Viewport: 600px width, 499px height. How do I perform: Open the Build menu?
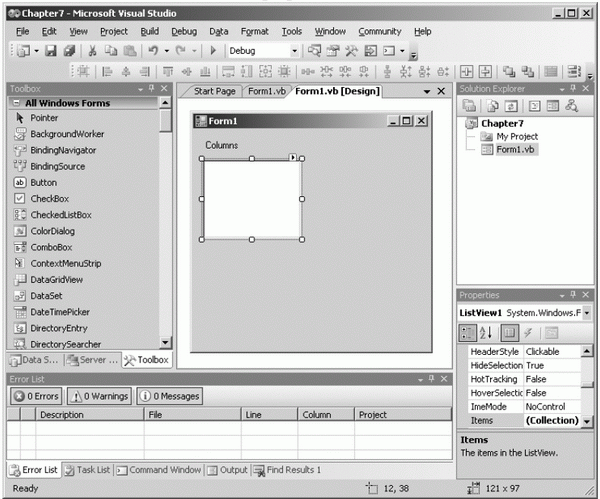(x=150, y=31)
